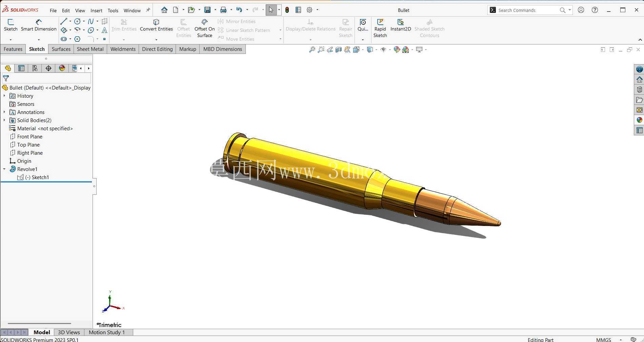
Task: Toggle the Sketch mode button
Action: pos(11,25)
